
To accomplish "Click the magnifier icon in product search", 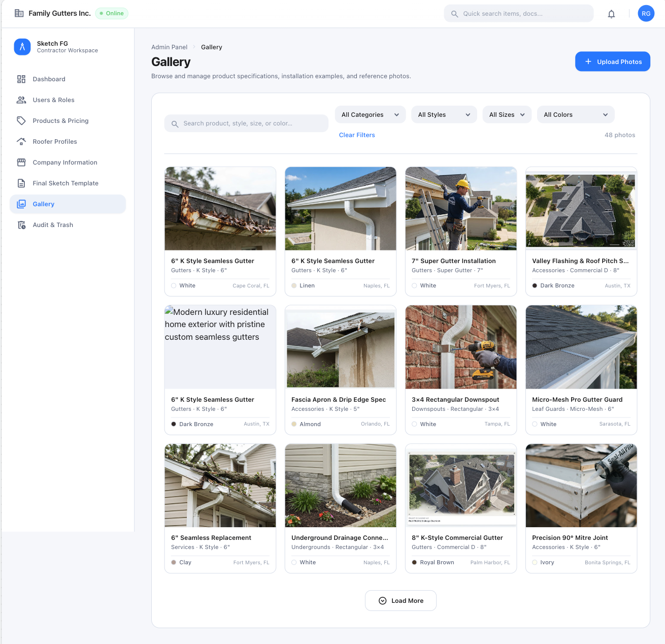I will click(175, 124).
